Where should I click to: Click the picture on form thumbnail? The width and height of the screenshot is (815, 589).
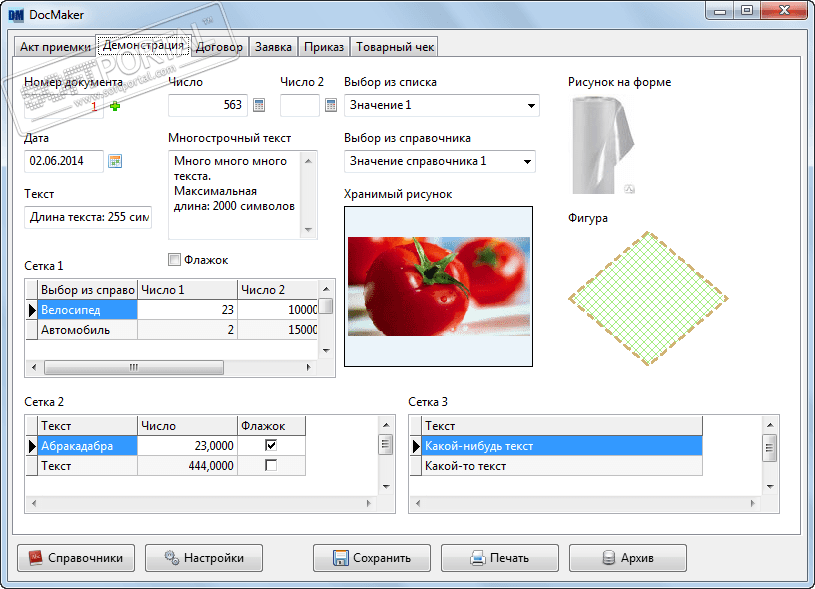[x=603, y=145]
